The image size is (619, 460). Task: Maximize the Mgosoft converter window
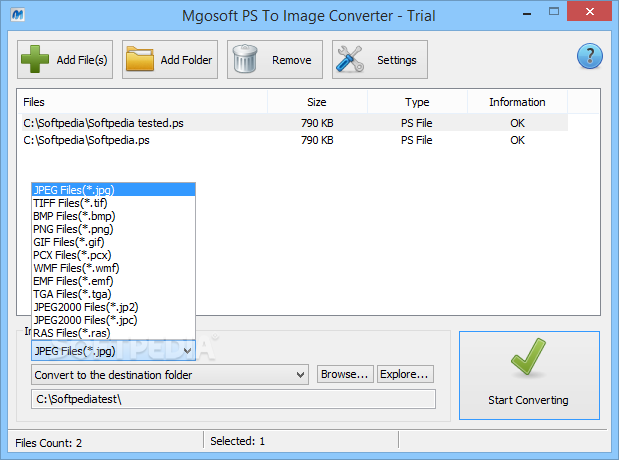click(x=554, y=11)
